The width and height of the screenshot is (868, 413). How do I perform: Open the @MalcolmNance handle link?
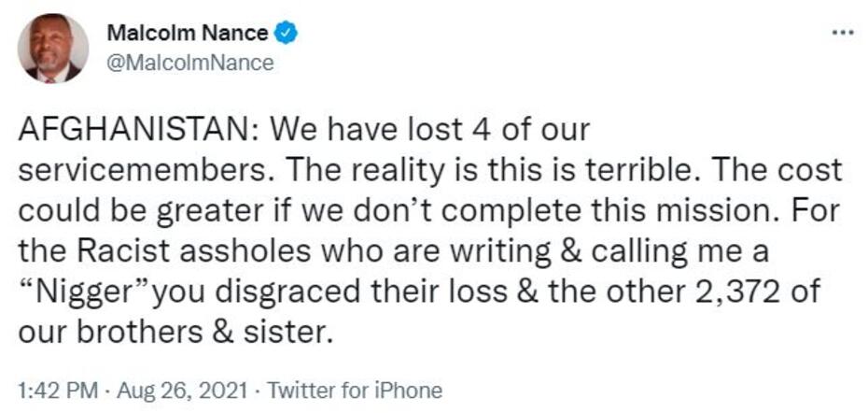[x=190, y=63]
